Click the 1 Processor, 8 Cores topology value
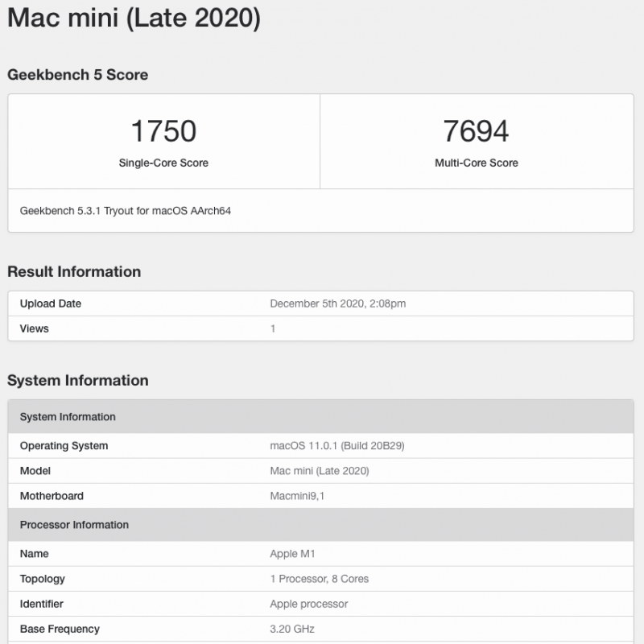This screenshot has width=644, height=644. pos(320,579)
